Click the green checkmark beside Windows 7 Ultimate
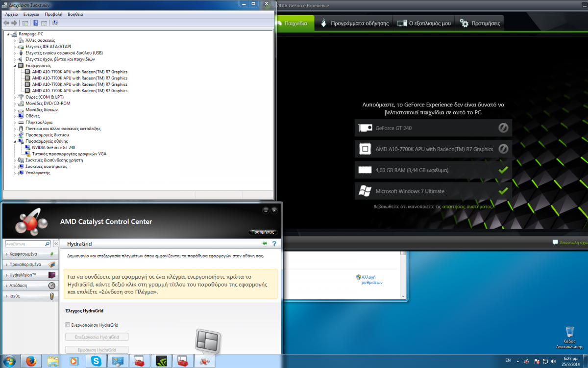This screenshot has height=368, width=588. point(503,191)
